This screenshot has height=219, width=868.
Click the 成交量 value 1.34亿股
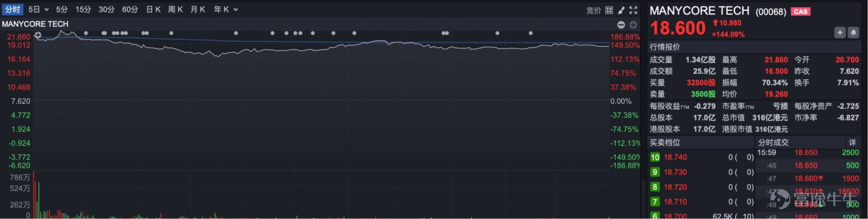[700, 60]
